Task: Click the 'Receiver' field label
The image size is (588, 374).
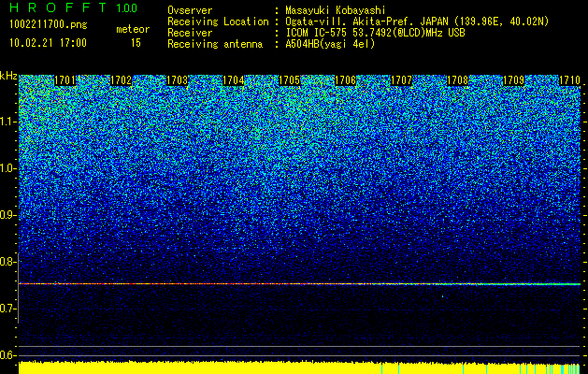Action: 190,33
